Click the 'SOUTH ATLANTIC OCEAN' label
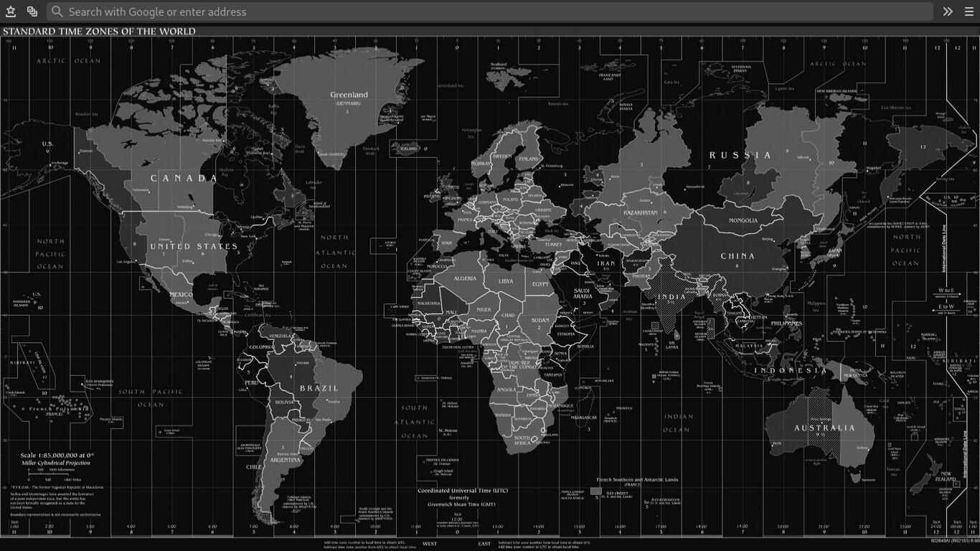Image resolution: width=980 pixels, height=551 pixels. (x=415, y=421)
